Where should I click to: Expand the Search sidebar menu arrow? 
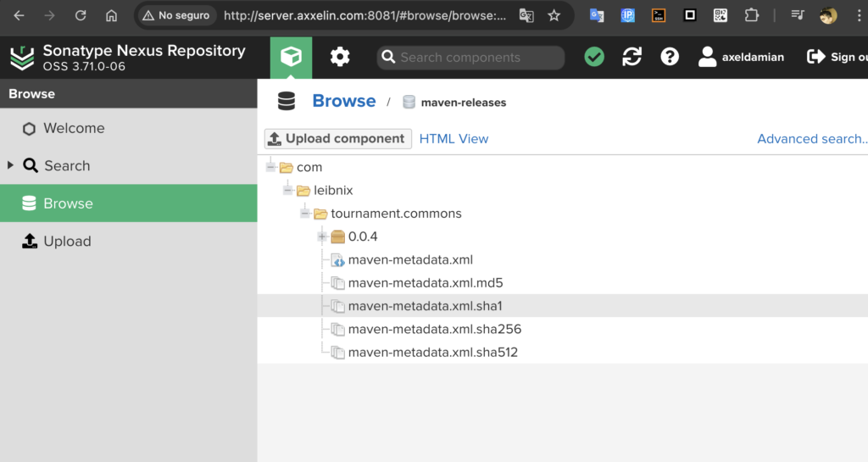(10, 165)
